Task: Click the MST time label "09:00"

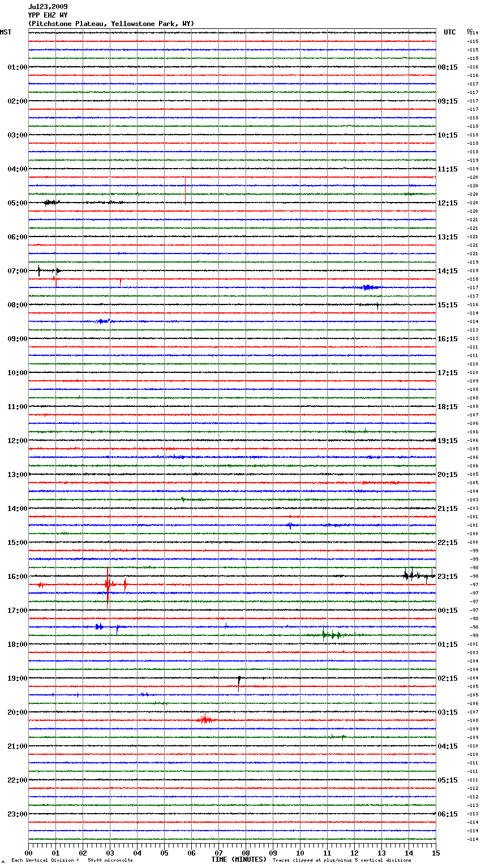Action: 18,339
